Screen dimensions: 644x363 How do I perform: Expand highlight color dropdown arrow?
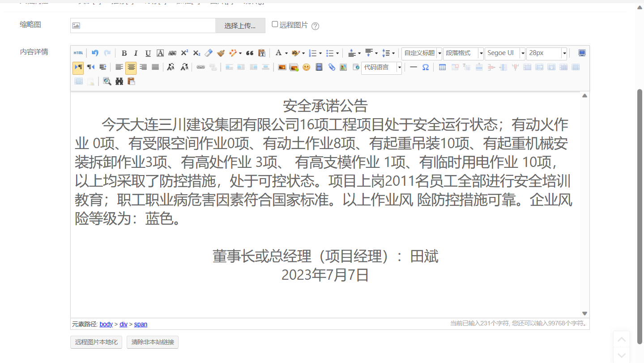click(303, 53)
